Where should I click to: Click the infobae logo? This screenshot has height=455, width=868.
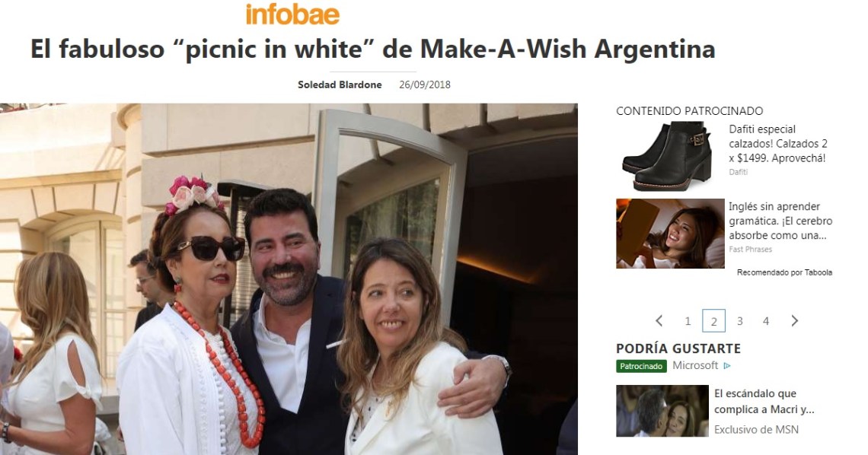[x=292, y=14]
